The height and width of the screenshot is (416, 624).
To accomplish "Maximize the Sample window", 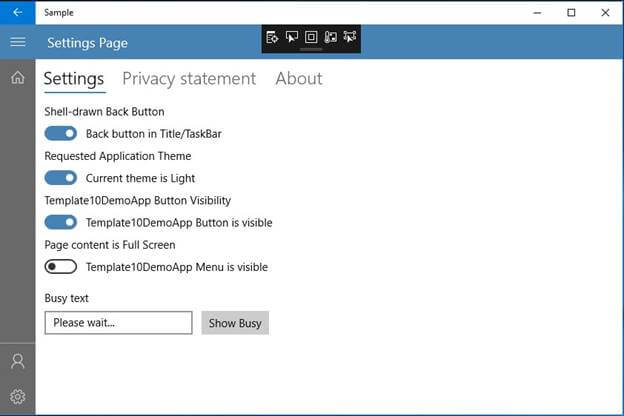I will pyautogui.click(x=571, y=13).
